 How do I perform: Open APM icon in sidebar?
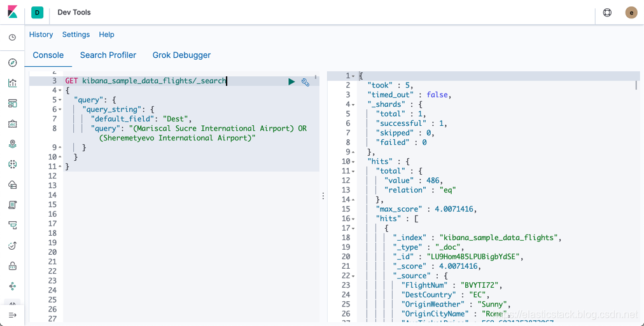[12, 225]
